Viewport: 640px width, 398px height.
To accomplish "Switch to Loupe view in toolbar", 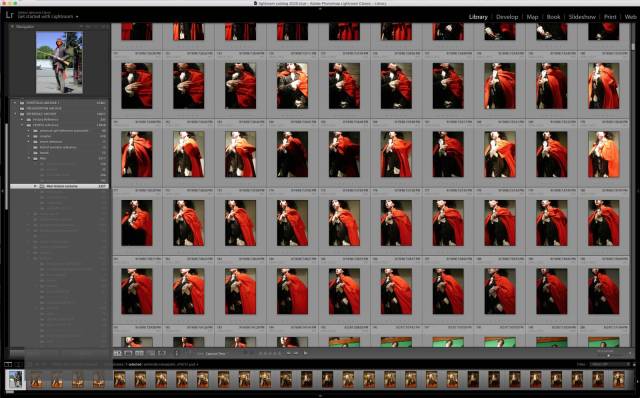I will [128, 353].
